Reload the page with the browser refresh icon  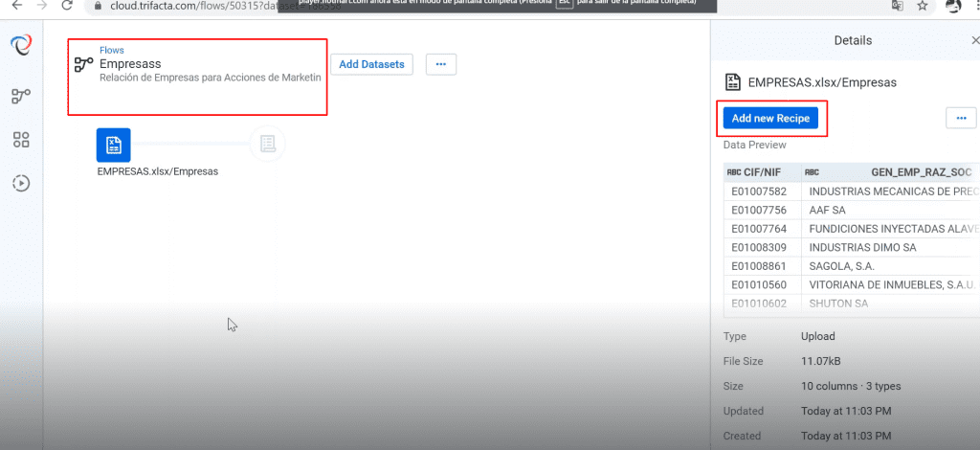[67, 6]
